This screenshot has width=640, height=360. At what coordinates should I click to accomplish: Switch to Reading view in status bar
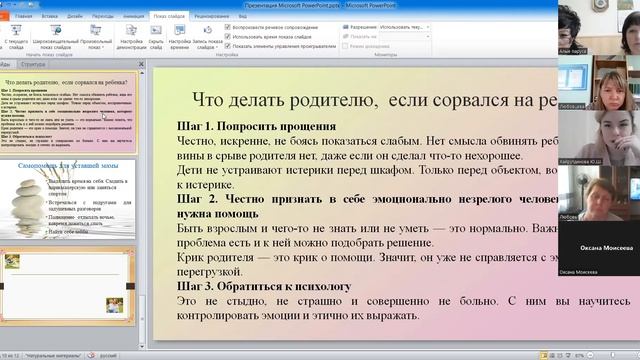click(x=560, y=356)
